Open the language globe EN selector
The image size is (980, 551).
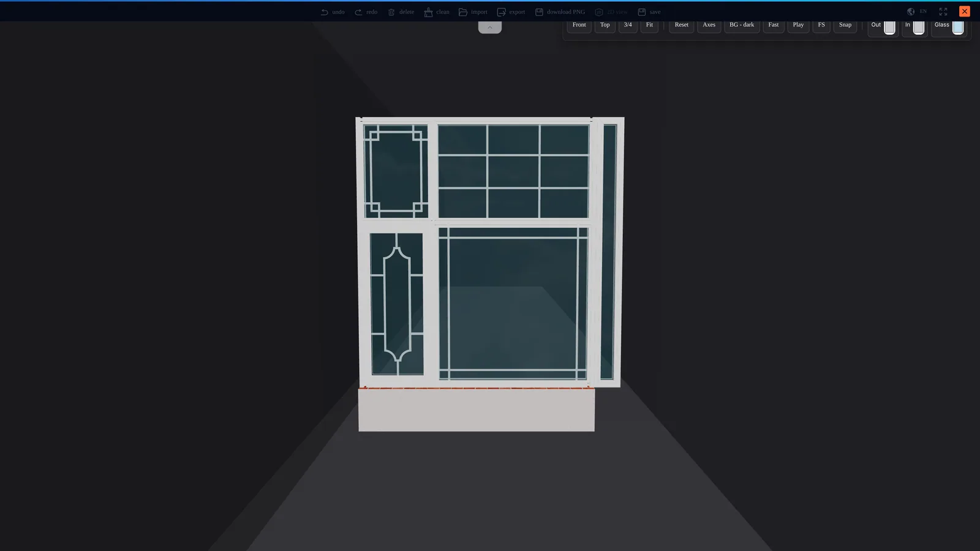[917, 12]
